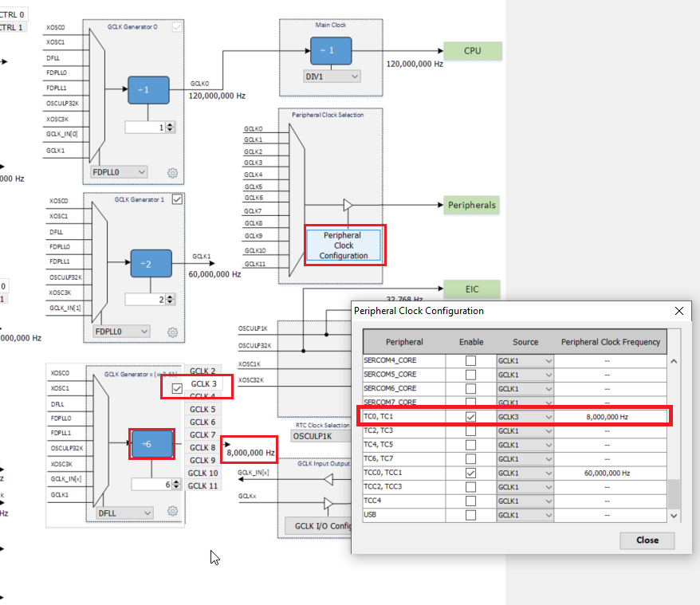The width and height of the screenshot is (700, 605).
Task: Click the GCLK Generator 0 divider block
Action: 149,89
